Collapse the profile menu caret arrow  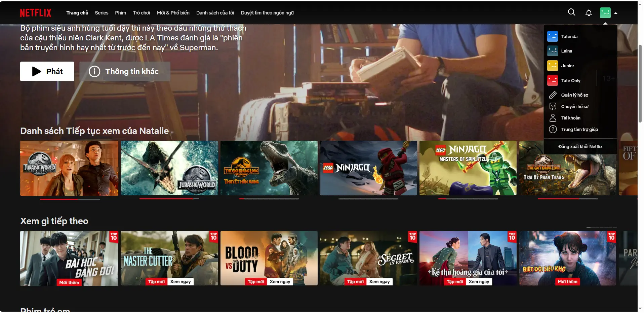[x=616, y=13]
